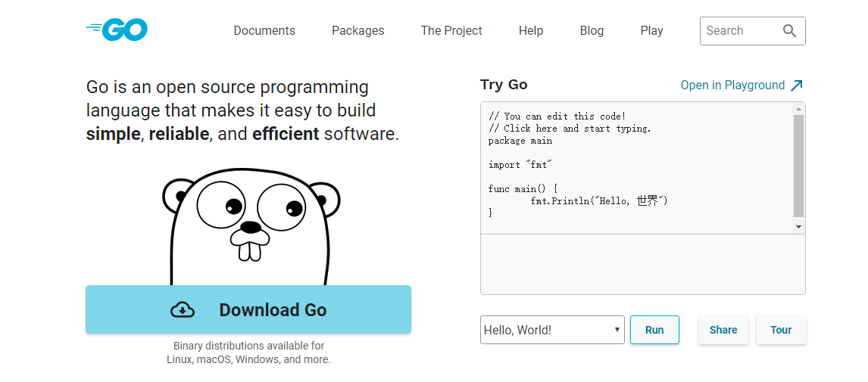Click the fmt.Println code line
Viewport: 868px width, 382px height.
[x=599, y=200]
